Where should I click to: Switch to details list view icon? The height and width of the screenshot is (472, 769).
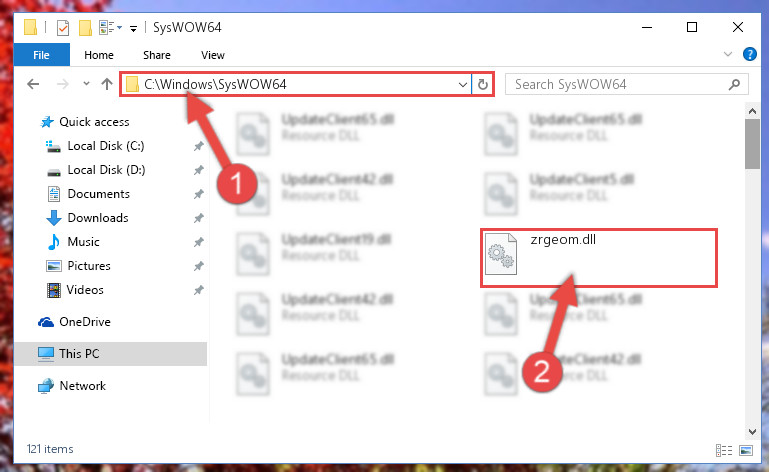click(724, 450)
